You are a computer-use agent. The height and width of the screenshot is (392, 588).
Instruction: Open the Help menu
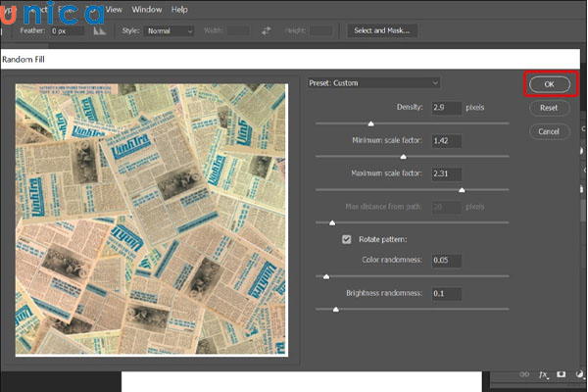click(x=179, y=9)
